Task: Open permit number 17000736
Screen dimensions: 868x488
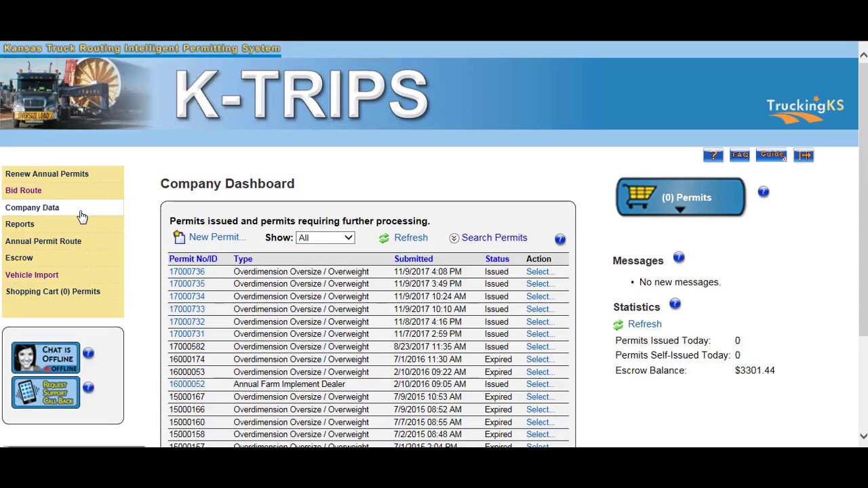Action: coord(186,272)
